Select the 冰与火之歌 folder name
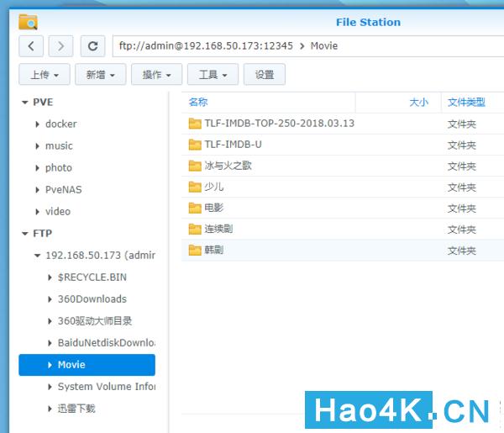 click(228, 166)
